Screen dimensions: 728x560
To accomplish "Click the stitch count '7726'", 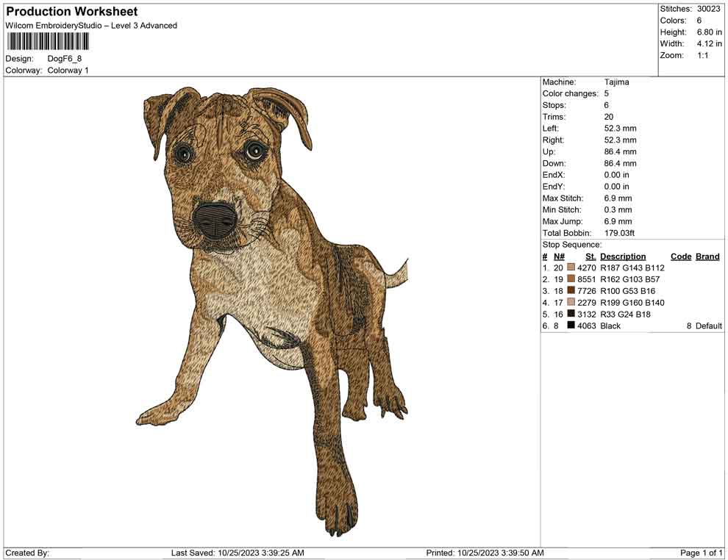I will click(586, 291).
